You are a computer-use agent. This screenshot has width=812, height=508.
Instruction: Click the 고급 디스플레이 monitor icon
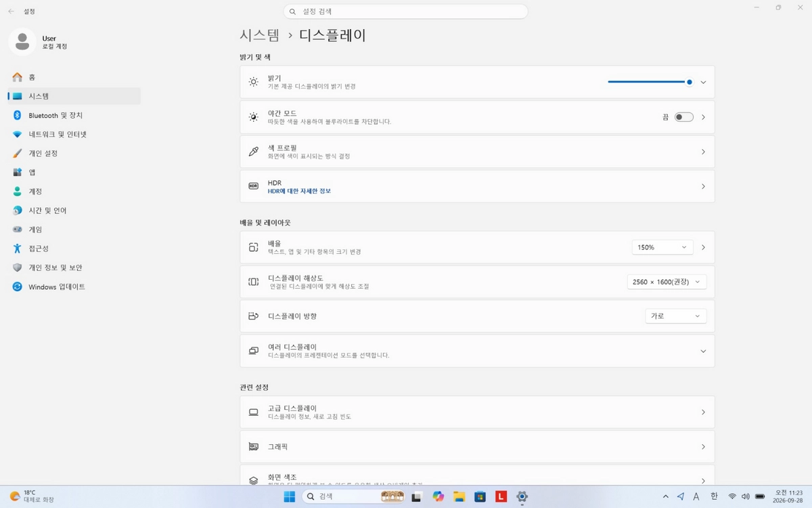coord(253,412)
